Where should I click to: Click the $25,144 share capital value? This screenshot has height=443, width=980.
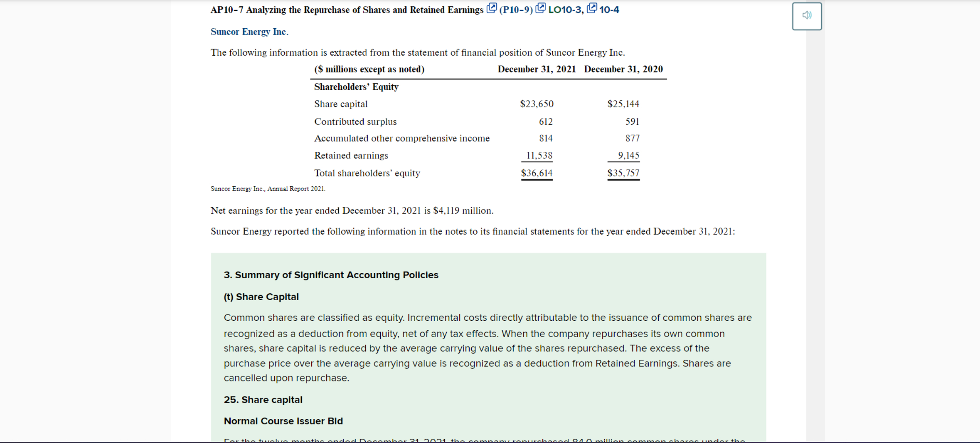[623, 104]
